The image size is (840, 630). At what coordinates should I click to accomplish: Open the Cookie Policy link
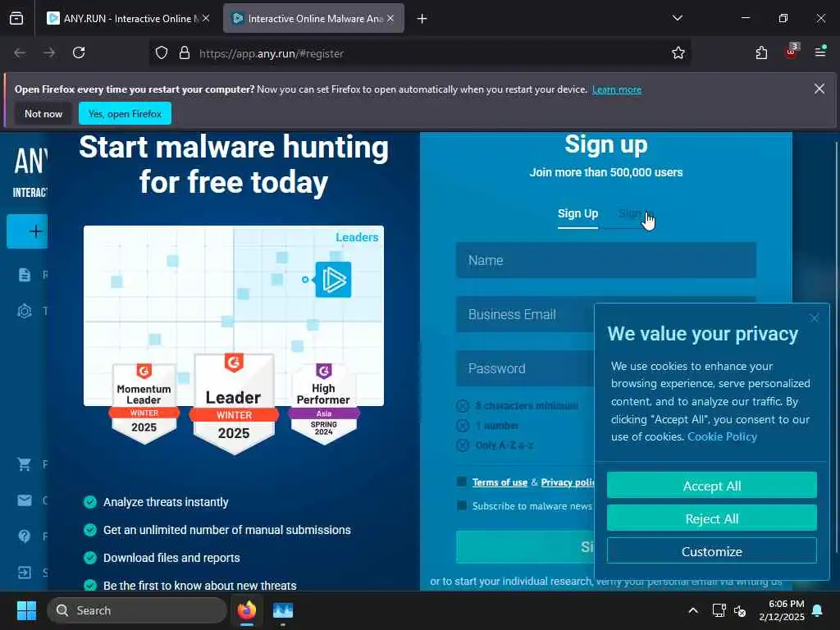pos(722,436)
